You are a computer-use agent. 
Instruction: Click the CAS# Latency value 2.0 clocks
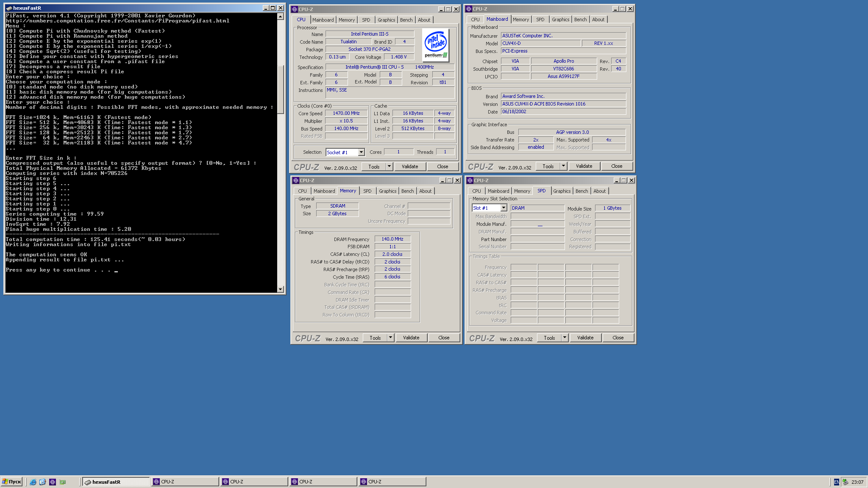(x=392, y=254)
